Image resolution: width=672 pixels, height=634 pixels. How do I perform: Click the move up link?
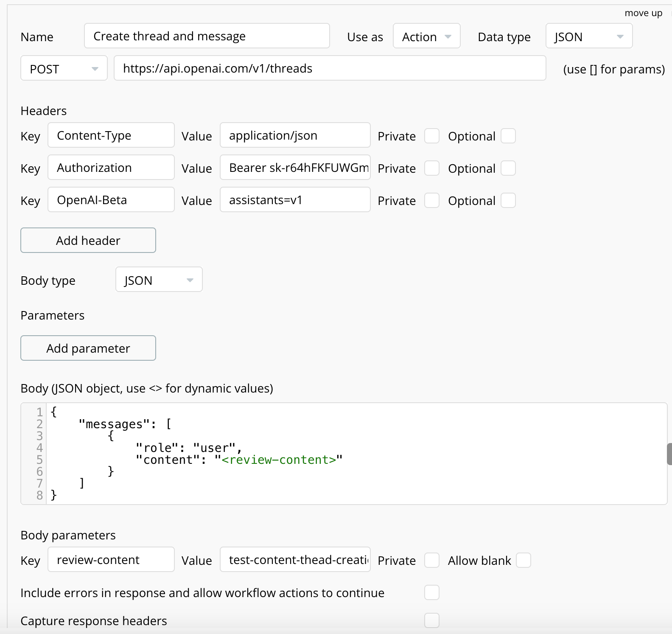643,13
